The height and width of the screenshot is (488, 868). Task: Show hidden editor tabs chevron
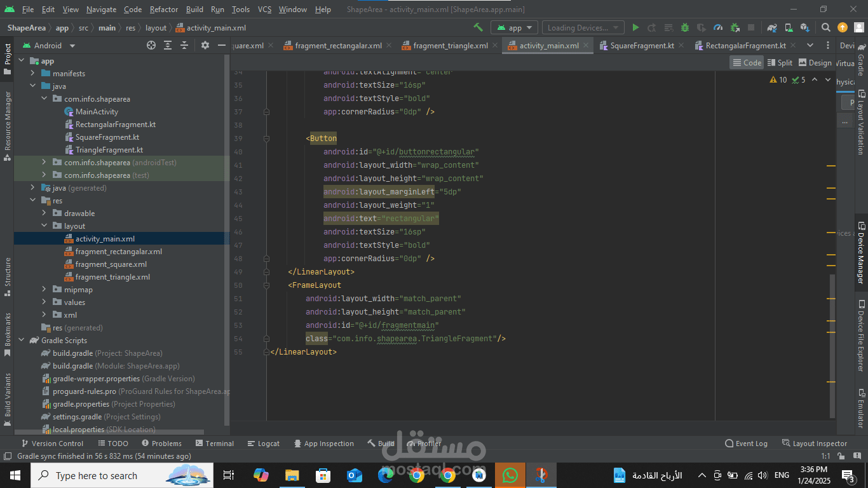click(x=810, y=45)
